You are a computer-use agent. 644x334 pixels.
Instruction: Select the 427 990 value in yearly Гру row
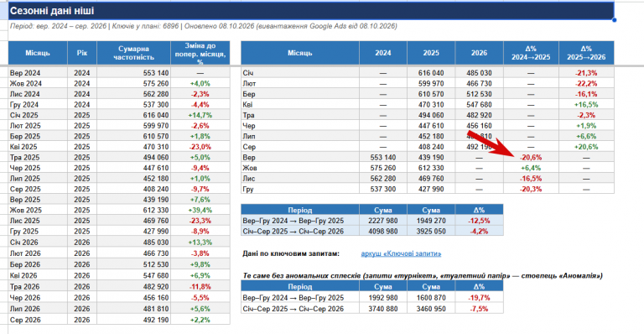(x=431, y=189)
